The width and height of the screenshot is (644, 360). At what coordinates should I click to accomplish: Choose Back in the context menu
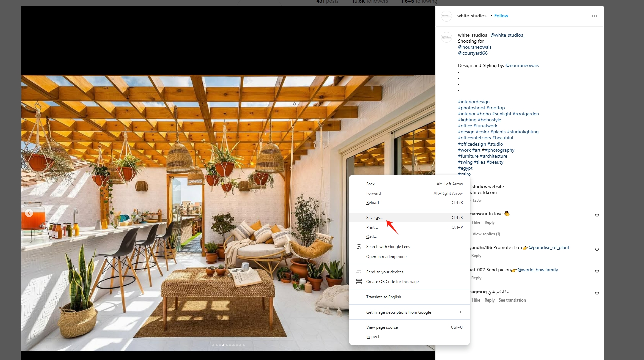point(409,184)
